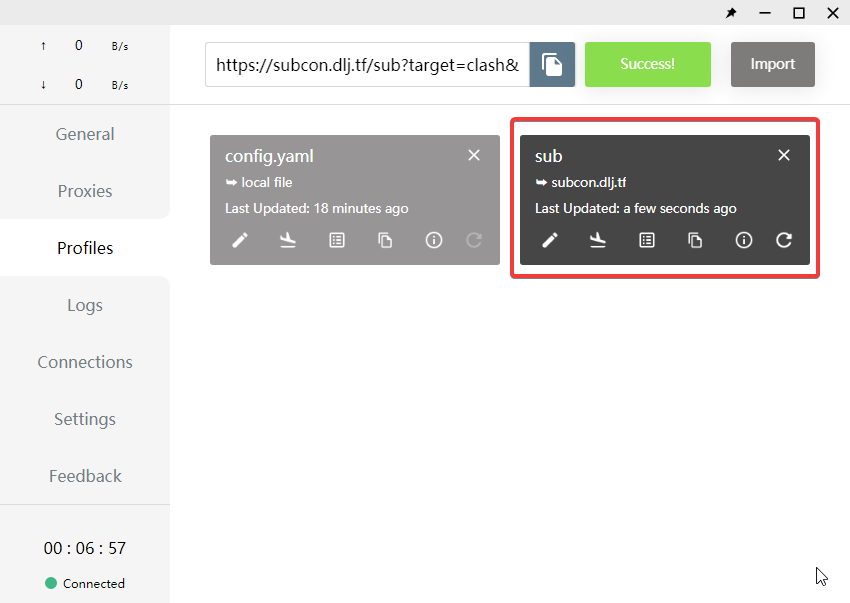This screenshot has height=603, width=850.
Task: Duplicate the config.yaml profile using copy icon
Action: click(385, 240)
